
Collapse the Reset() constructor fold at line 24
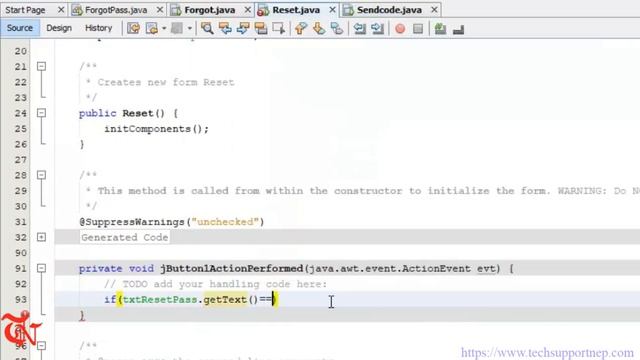click(41, 113)
